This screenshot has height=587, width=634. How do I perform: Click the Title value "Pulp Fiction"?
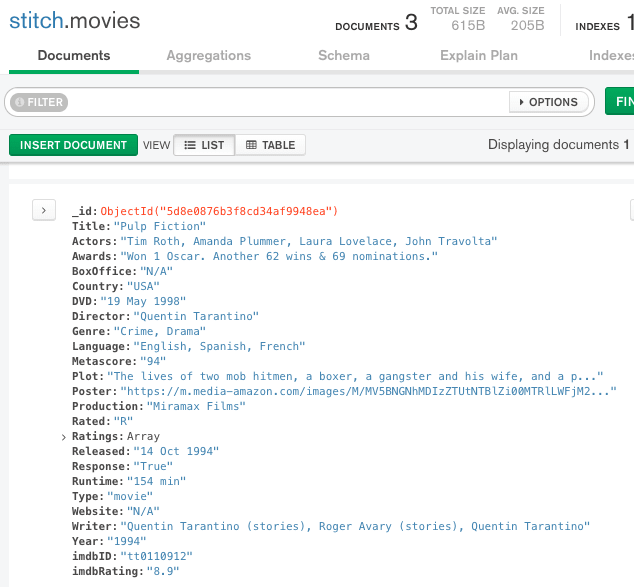160,226
